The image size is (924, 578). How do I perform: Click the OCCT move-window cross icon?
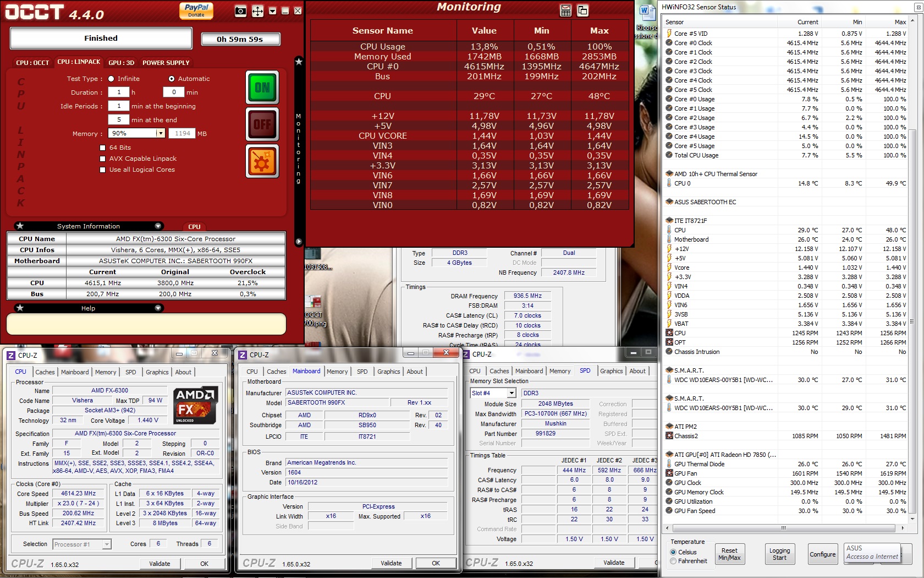(257, 11)
